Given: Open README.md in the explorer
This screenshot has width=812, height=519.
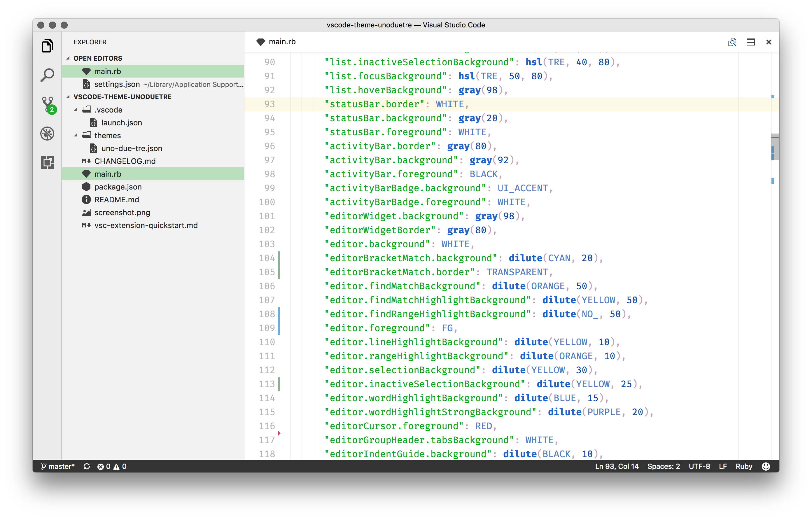Looking at the screenshot, I should [116, 199].
